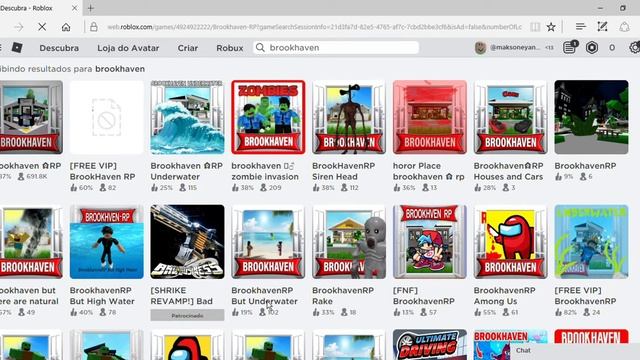The image size is (640, 360).
Task: Click 'horor Place brookhaven rp' title
Action: click(429, 171)
